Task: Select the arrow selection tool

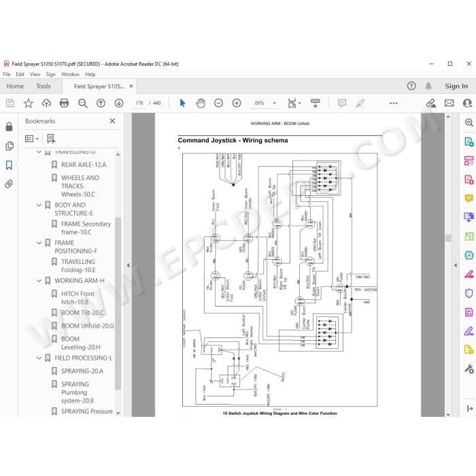Action: (182, 103)
